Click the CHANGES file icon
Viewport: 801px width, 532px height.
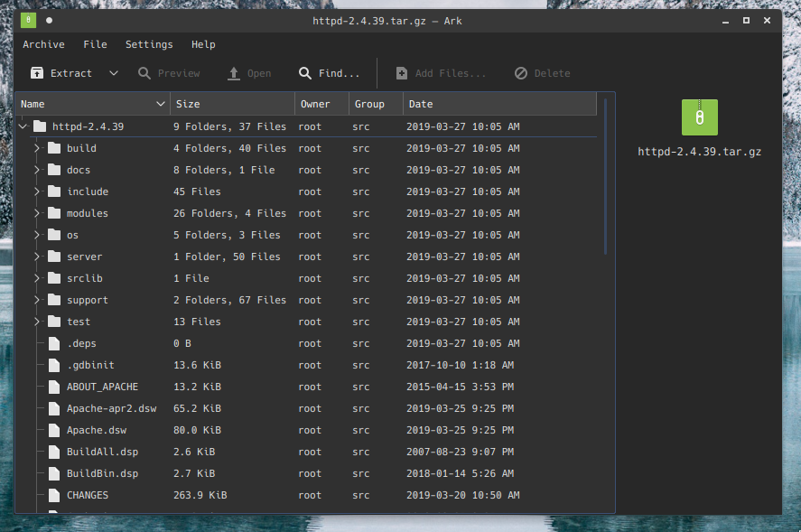(54, 495)
